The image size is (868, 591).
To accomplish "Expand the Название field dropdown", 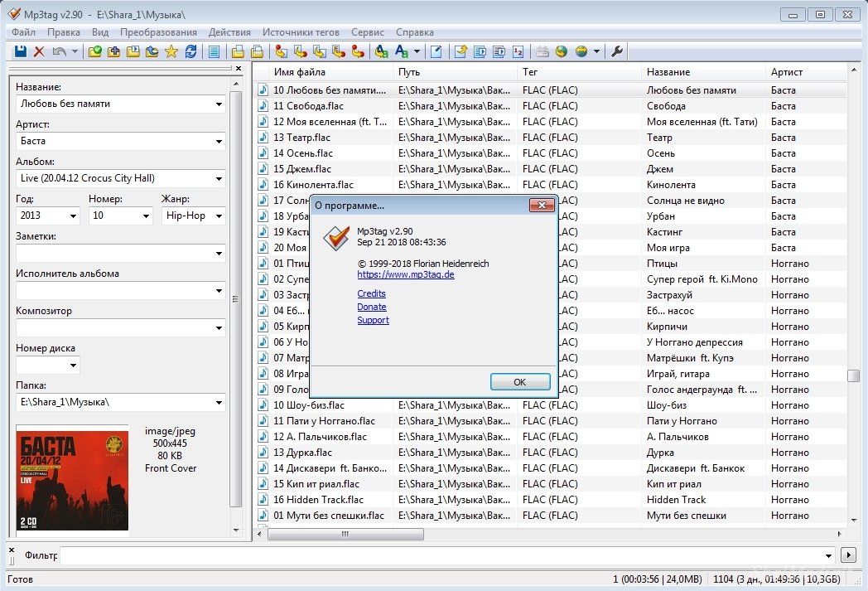I will (219, 104).
